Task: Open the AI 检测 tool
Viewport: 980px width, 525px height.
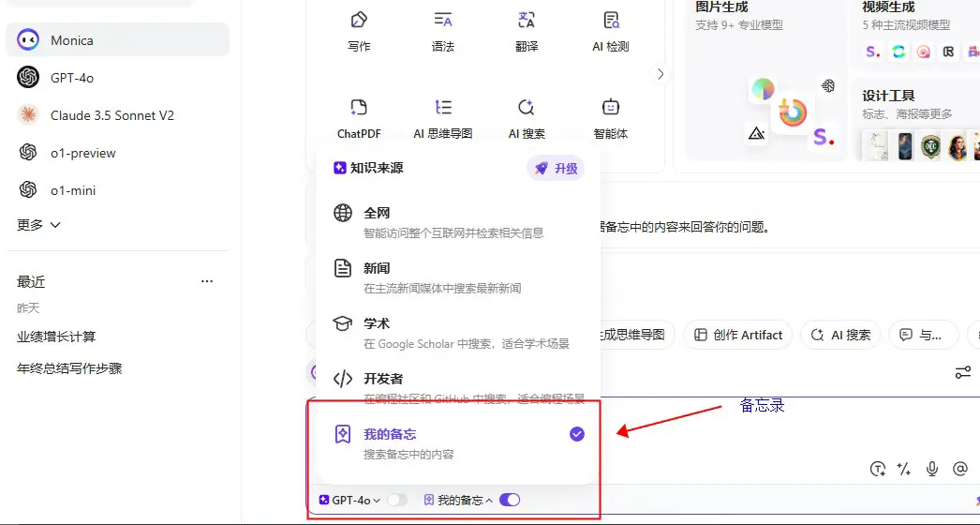Action: (x=611, y=31)
